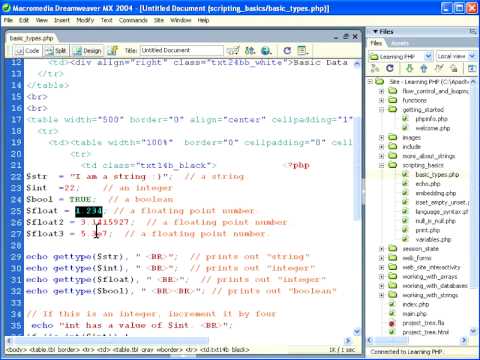Click the images folder icon
480x360 pixels.
pos(393,137)
